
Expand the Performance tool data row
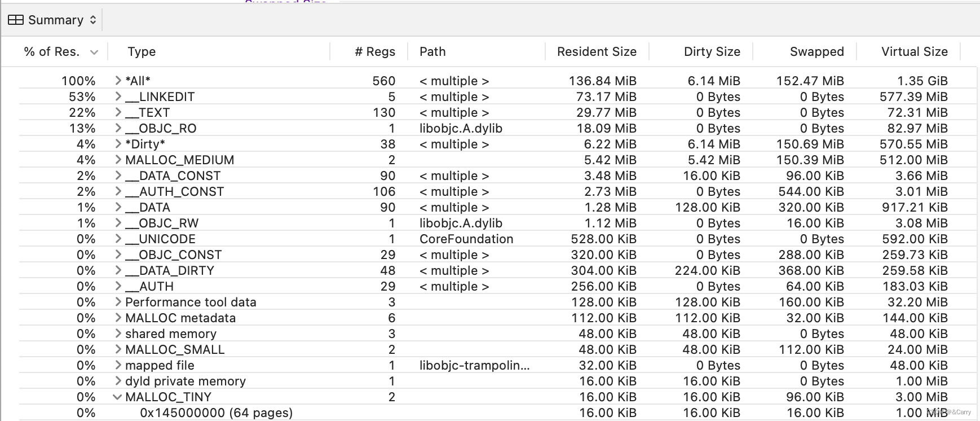coord(118,302)
